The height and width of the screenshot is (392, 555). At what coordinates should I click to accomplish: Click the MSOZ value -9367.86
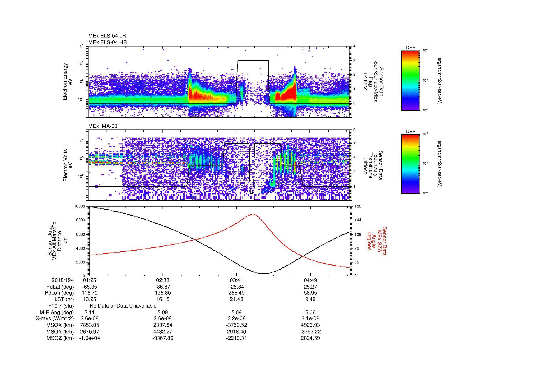(163, 338)
